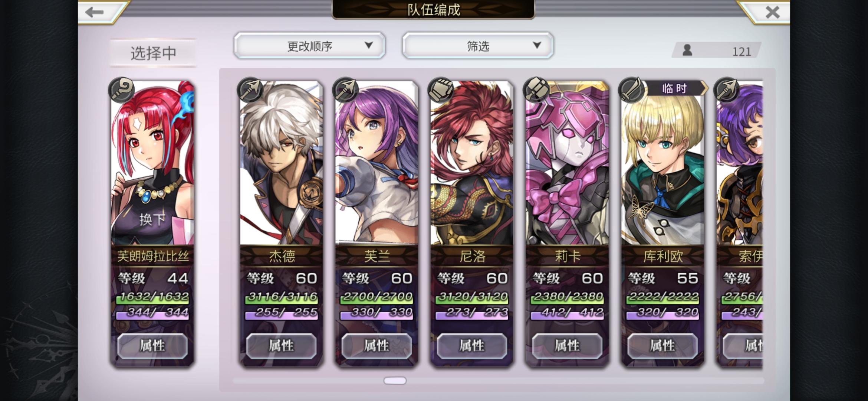Swap out 芙朗姆拉比丝 via 换下
The width and height of the screenshot is (868, 401).
152,220
